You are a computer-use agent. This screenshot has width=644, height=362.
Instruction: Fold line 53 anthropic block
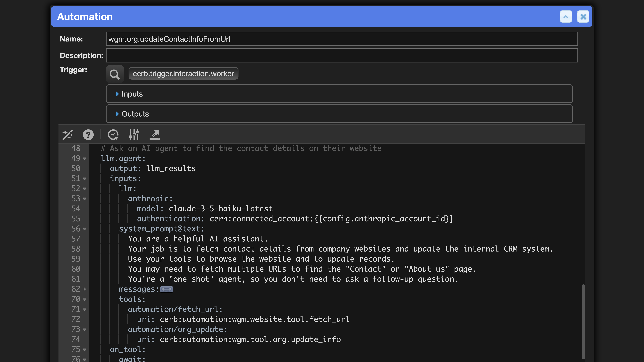coord(85,199)
